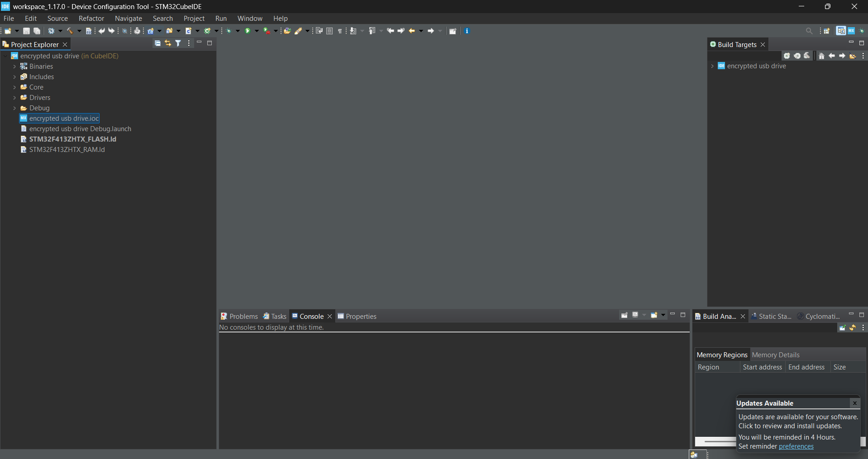The width and height of the screenshot is (868, 459).
Task: Dismiss the Updates Available notification
Action: pyautogui.click(x=854, y=403)
